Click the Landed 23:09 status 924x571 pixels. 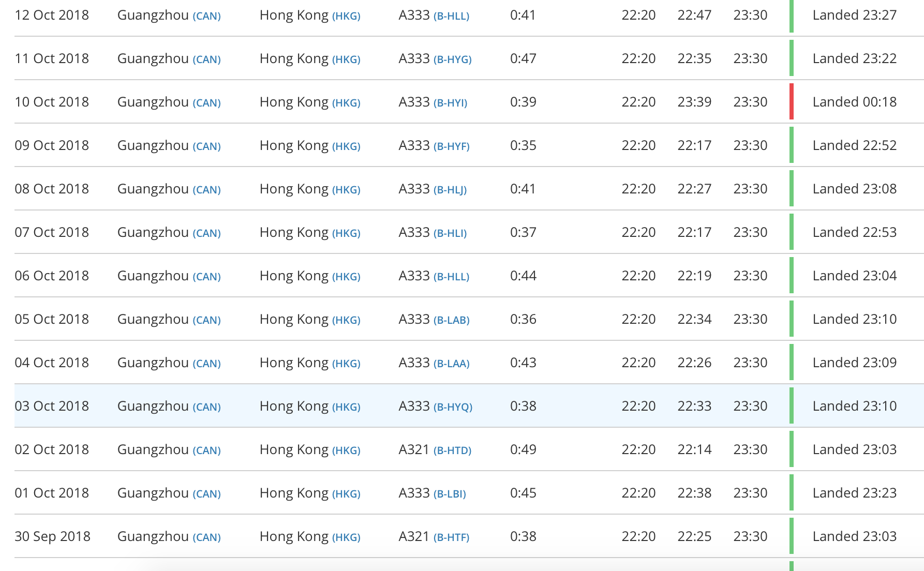855,363
